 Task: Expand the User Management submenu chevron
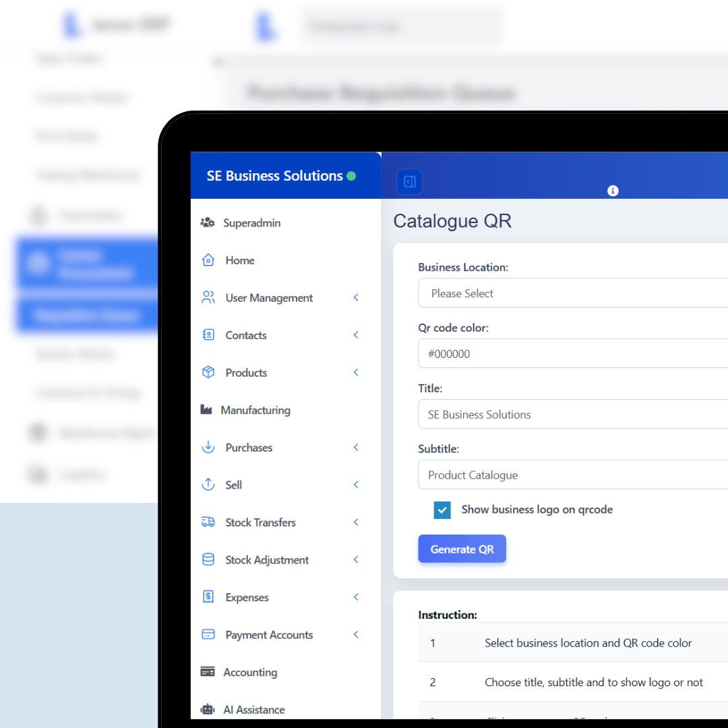click(x=356, y=297)
